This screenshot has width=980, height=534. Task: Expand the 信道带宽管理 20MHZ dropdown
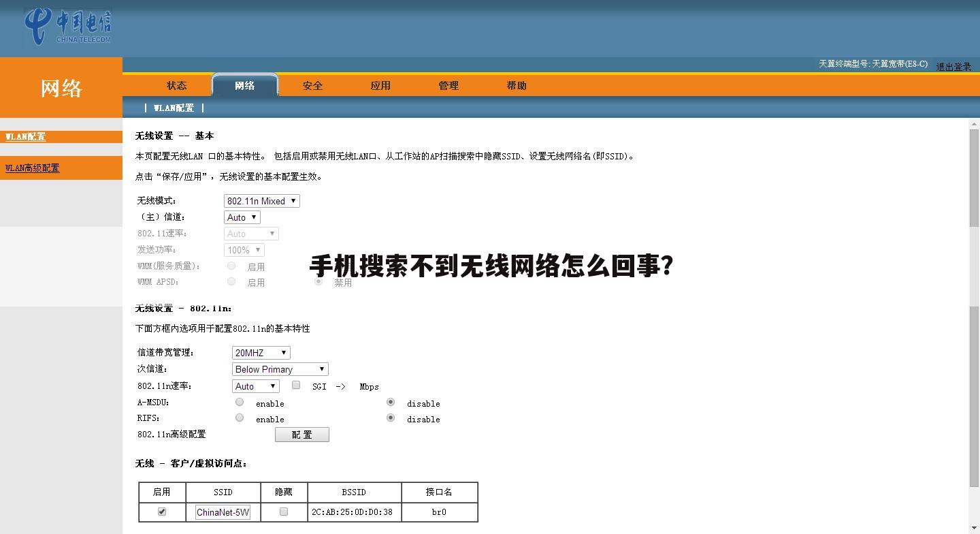[261, 353]
